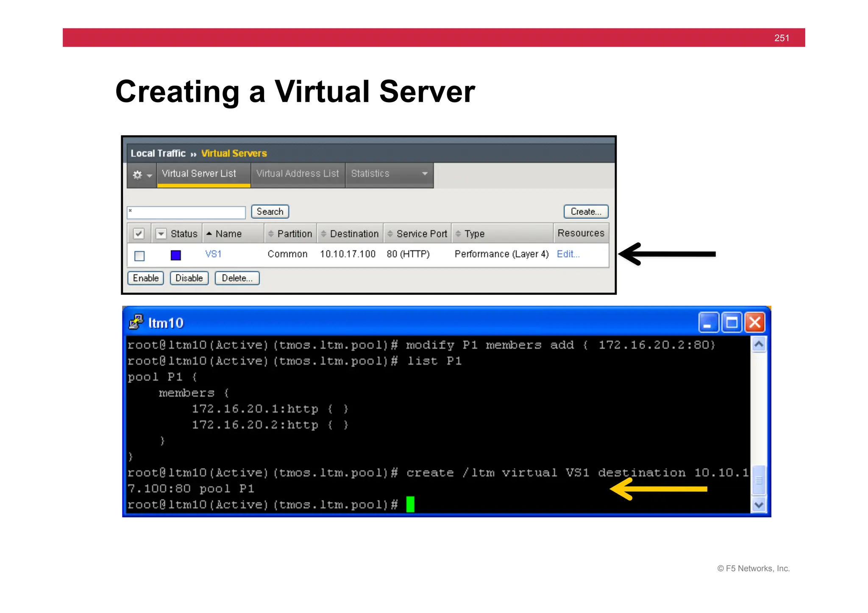Open the gear settings menu icon
868x613 pixels.
142,175
